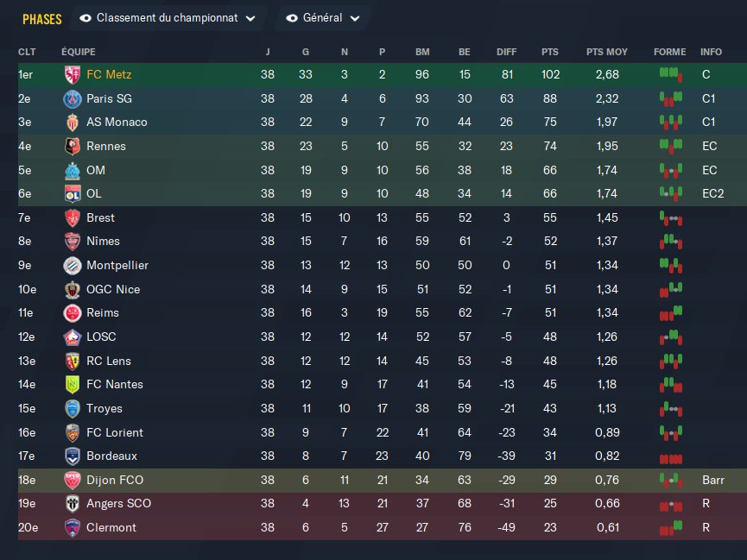Expand the Classement du championnat dropdown arrow
The image size is (747, 560).
tap(250, 18)
